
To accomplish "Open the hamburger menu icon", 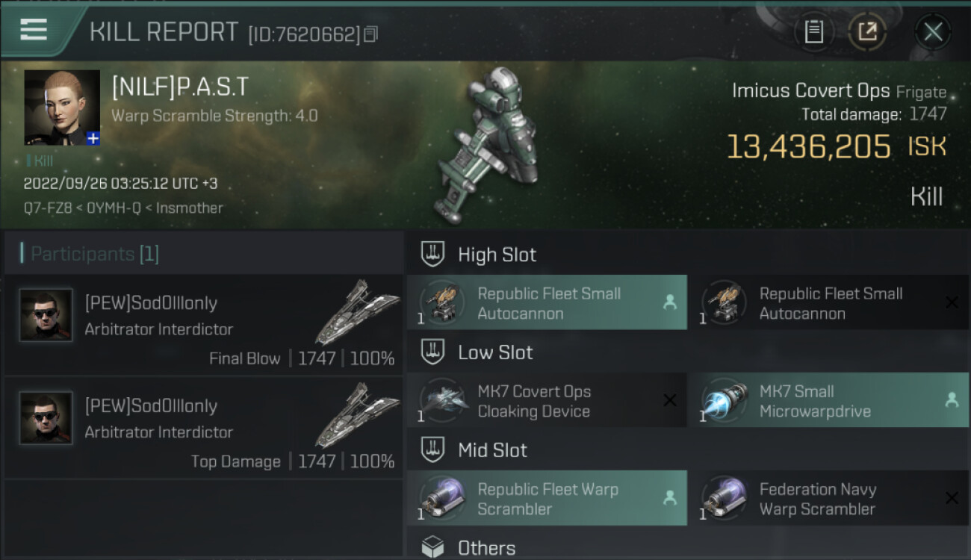I will [x=34, y=30].
